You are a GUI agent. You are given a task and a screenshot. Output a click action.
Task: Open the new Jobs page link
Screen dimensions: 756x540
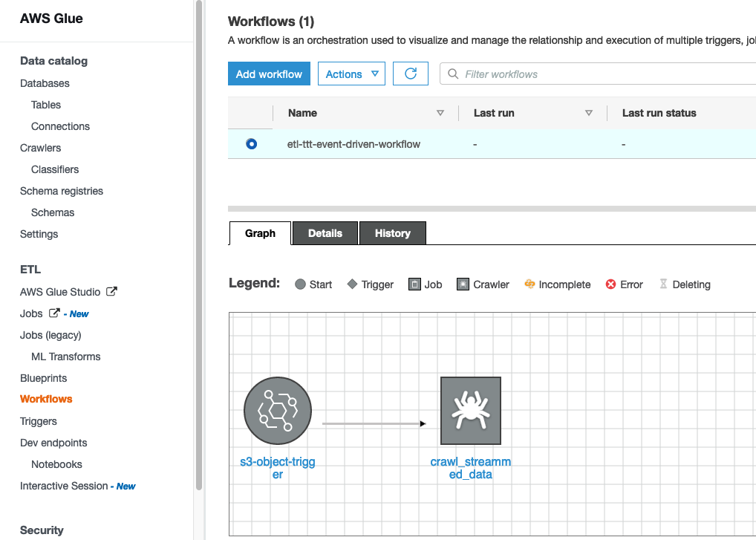pos(31,313)
